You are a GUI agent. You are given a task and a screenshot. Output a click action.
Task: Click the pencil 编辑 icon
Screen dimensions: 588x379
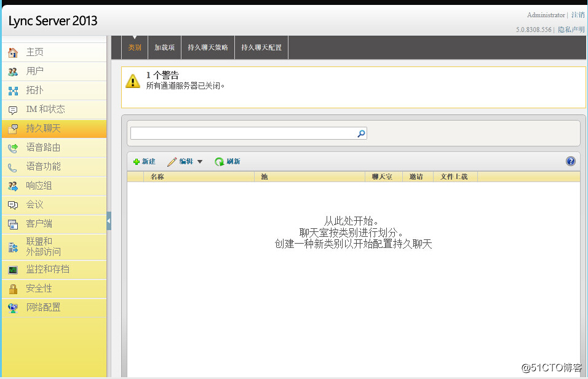pos(172,162)
